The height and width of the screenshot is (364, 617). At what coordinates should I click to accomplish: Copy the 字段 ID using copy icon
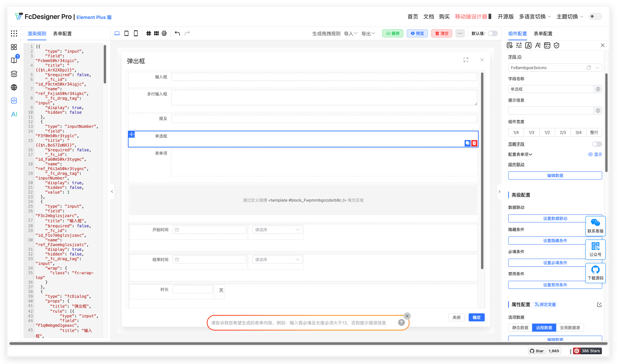(588, 67)
